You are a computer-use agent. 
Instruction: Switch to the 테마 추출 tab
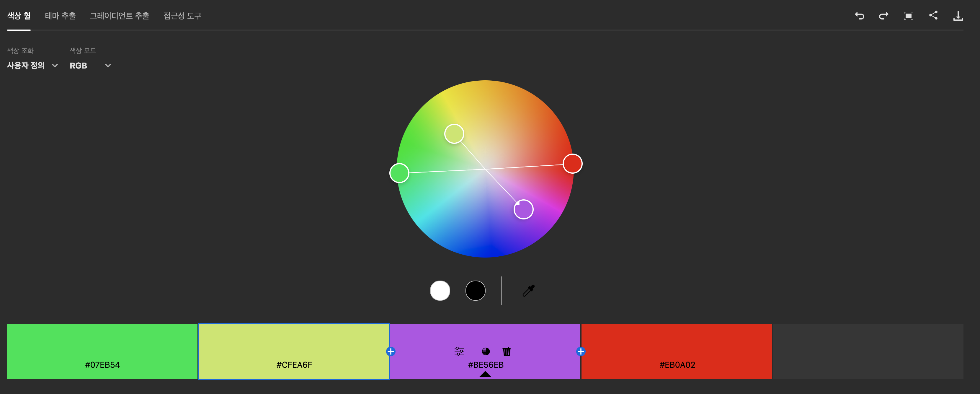tap(60, 16)
